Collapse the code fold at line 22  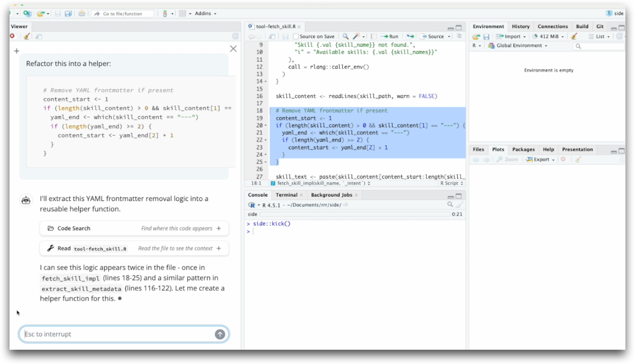266,140
